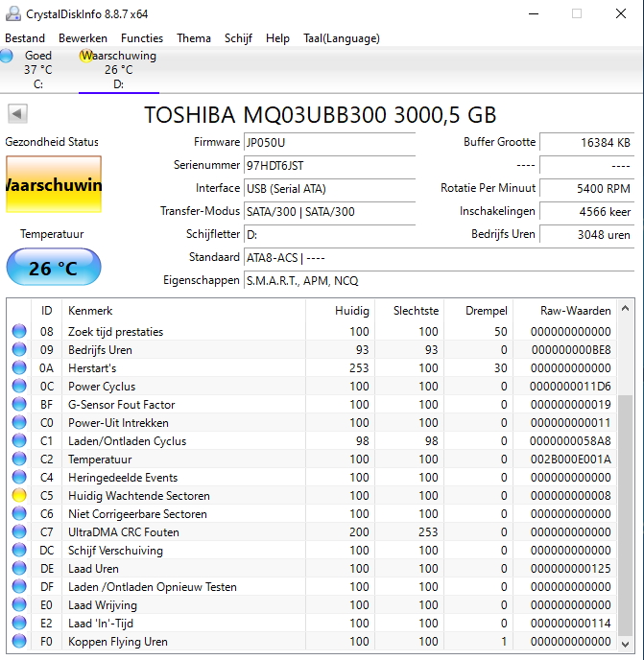644x660 pixels.
Task: Click the blue status orb for drive C:
Action: click(8, 57)
